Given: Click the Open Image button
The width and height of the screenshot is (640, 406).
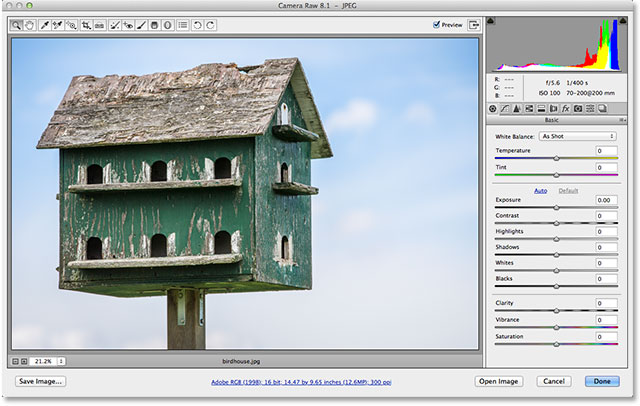Looking at the screenshot, I should [x=499, y=382].
